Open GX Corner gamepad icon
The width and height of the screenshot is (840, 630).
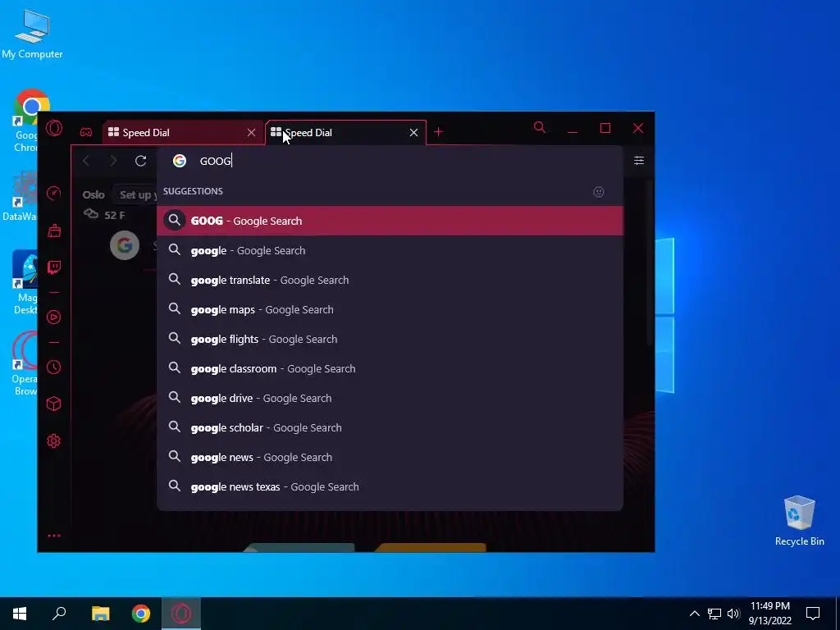[85, 132]
